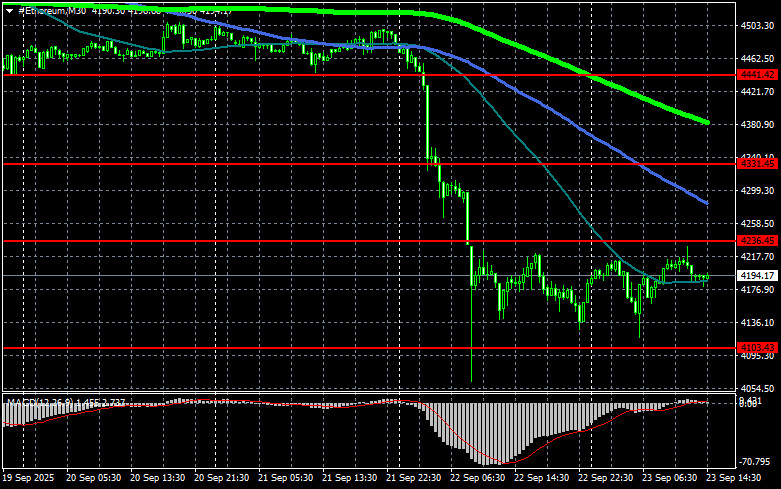Click the 4299.30 price scale value
781x489 pixels.
[758, 191]
